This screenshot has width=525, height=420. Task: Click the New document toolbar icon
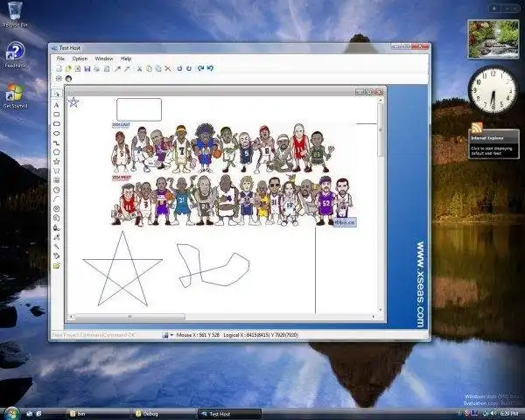coord(59,68)
